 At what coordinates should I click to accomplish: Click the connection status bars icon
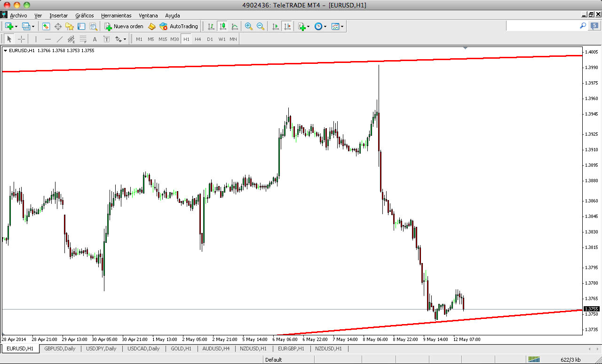tap(534, 359)
